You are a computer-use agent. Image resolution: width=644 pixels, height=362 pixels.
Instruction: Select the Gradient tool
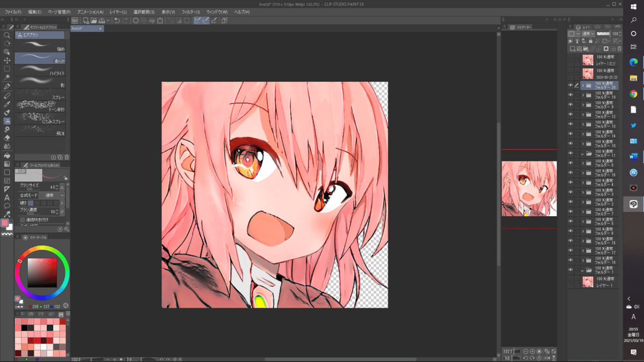pos(7,164)
